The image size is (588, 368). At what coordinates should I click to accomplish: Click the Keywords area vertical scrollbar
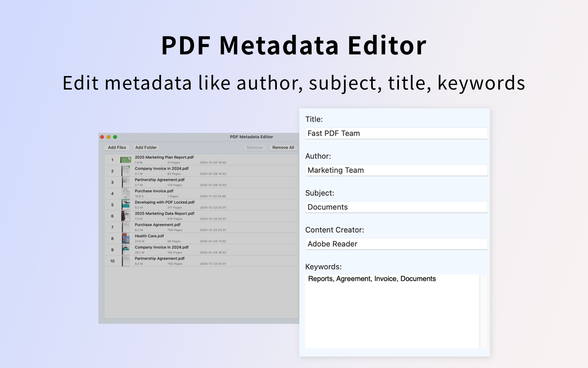click(484, 312)
